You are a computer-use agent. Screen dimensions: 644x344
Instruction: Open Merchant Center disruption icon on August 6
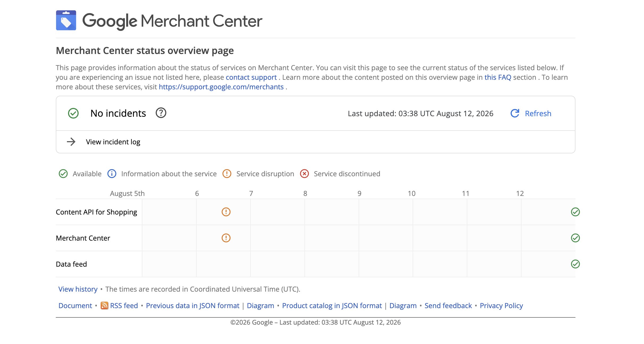pos(226,238)
